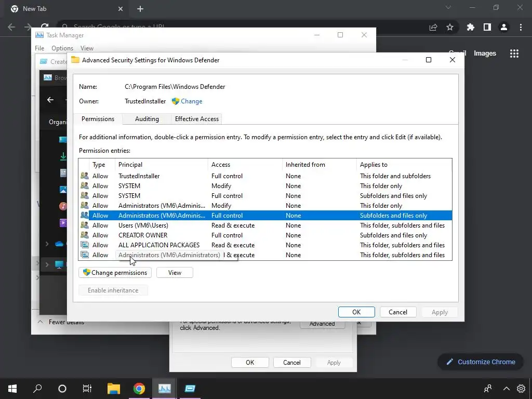Switch to Task Manager in taskbar
The width and height of the screenshot is (532, 399).
(x=165, y=389)
